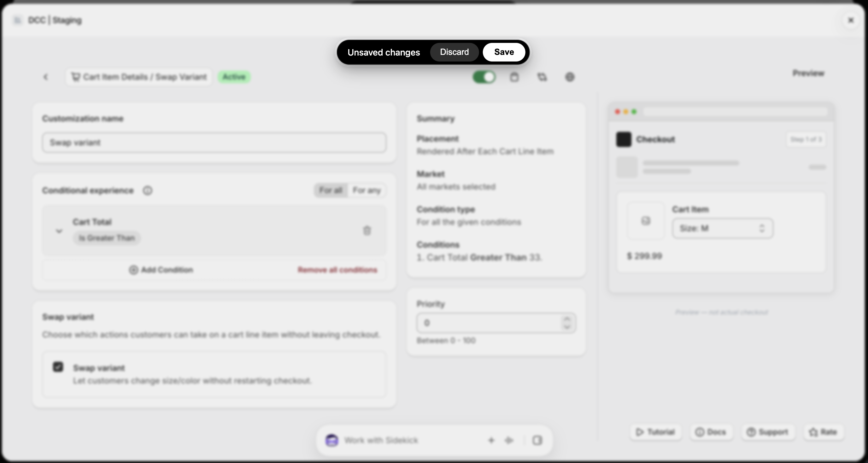Click the Active status badge
The height and width of the screenshot is (463, 868).
click(x=234, y=77)
